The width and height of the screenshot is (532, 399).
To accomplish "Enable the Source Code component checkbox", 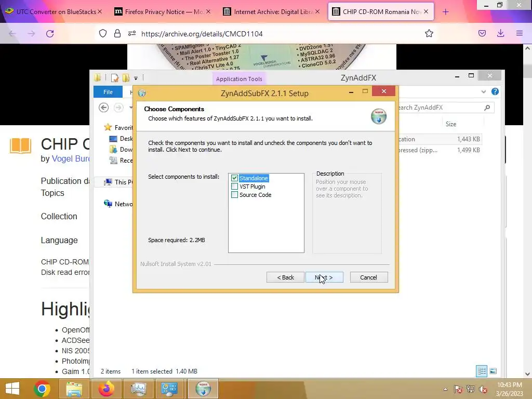I will pyautogui.click(x=234, y=195).
